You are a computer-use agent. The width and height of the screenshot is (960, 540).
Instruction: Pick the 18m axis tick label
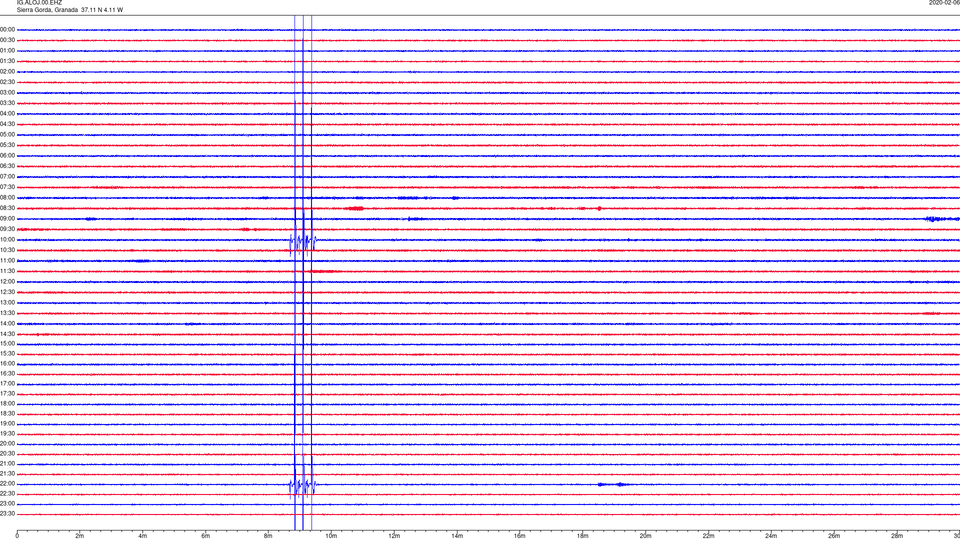583,536
